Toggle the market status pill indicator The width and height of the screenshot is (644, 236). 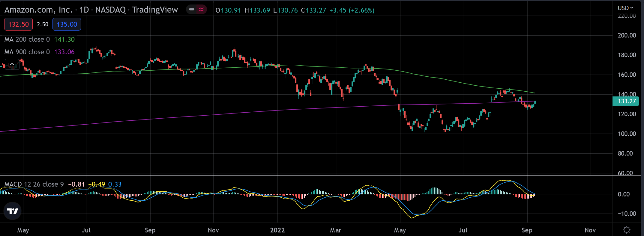pos(196,10)
